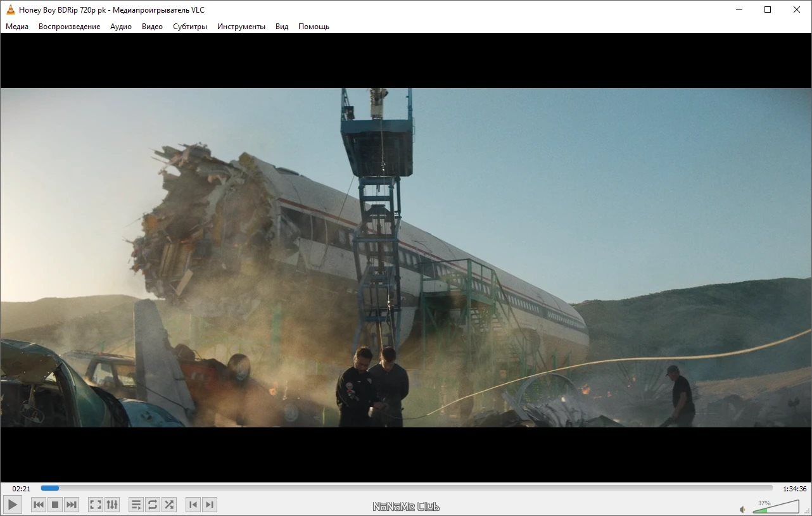The image size is (812, 516).
Task: Click elapsed time 02:21 label
Action: 22,489
